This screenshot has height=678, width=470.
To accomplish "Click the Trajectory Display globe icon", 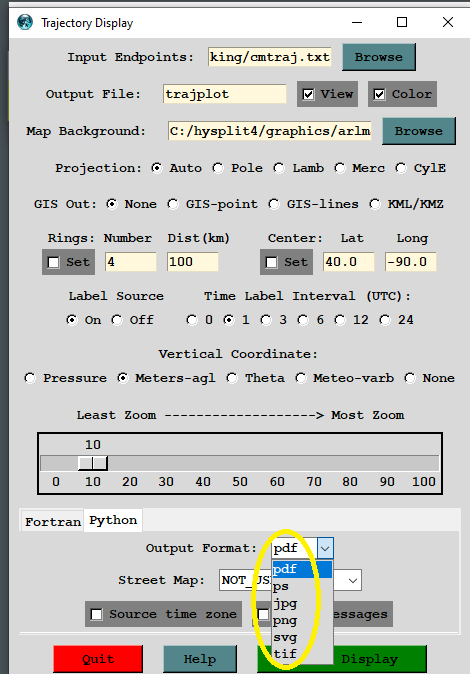I will [25, 22].
